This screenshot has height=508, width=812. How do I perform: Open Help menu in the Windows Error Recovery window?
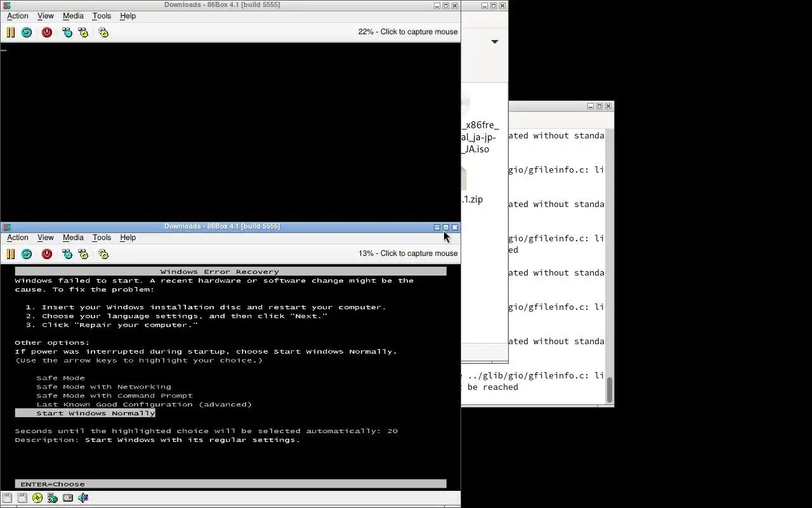128,237
